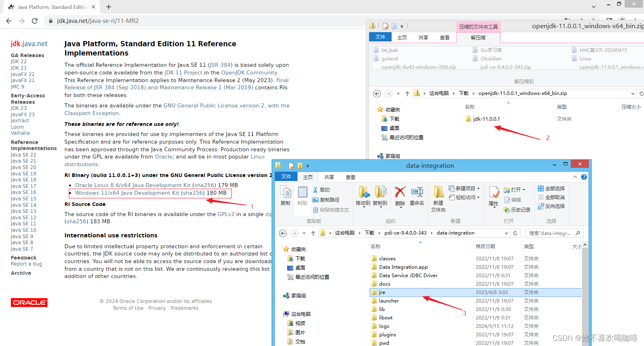Go back in data-integration window
The width and height of the screenshot is (644, 346).
(283, 233)
